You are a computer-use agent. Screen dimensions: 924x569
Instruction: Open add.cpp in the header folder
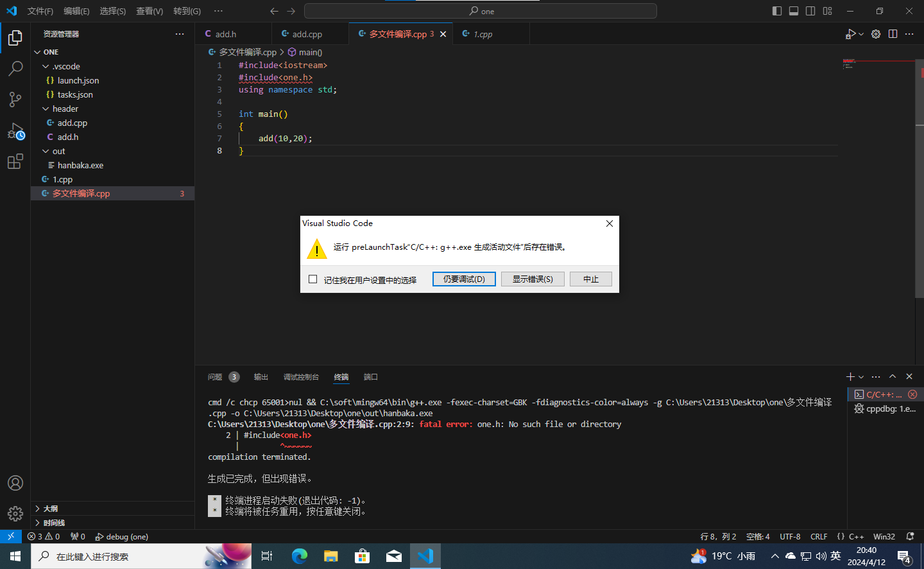click(112, 123)
